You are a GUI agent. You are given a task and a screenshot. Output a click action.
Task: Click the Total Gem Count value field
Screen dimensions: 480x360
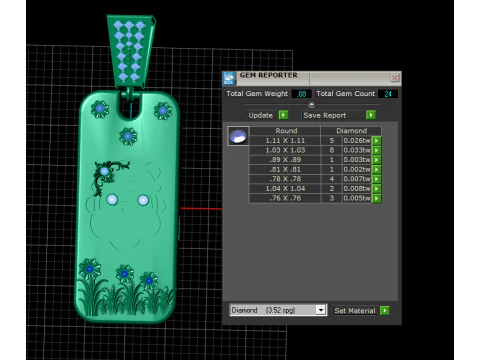coord(388,94)
